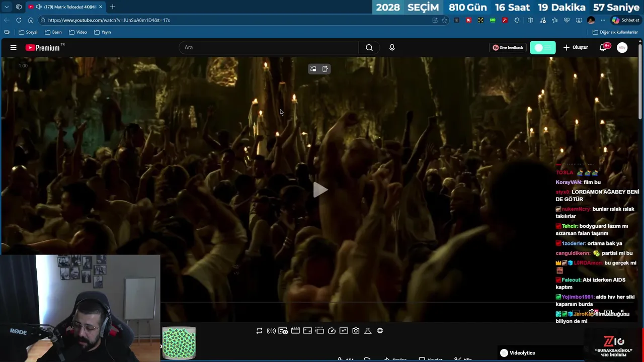
Task: Go to browser home page
Action: click(31, 20)
